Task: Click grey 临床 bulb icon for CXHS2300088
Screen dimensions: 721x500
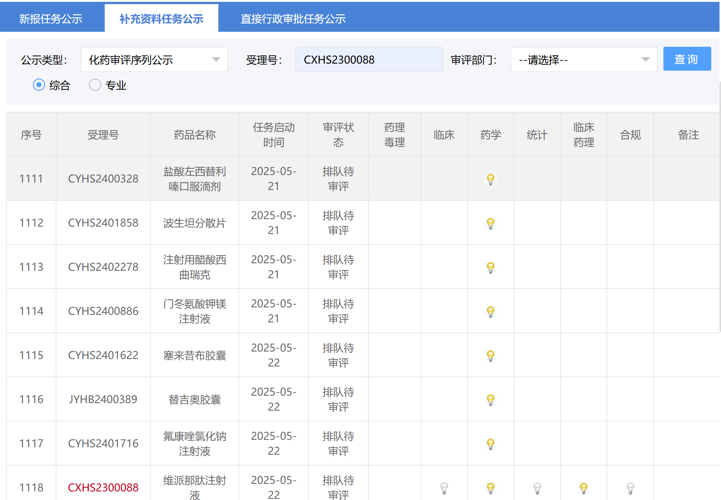Action: tap(444, 488)
